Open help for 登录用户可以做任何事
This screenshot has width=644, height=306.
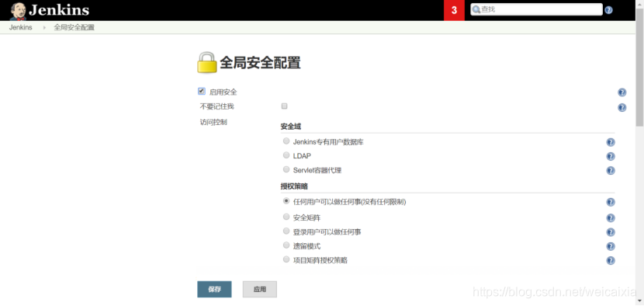tap(611, 232)
